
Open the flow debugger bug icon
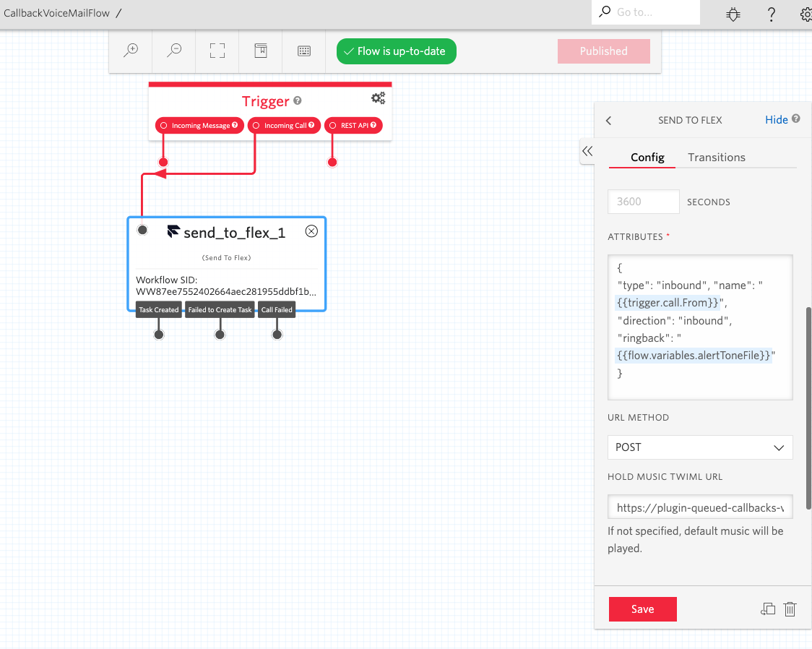[x=733, y=14]
